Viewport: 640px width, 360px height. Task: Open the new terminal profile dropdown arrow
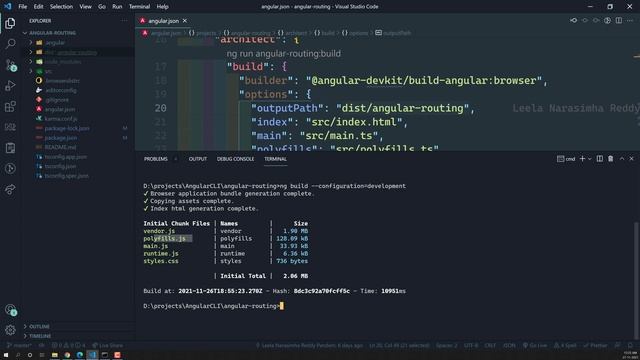[x=590, y=159]
